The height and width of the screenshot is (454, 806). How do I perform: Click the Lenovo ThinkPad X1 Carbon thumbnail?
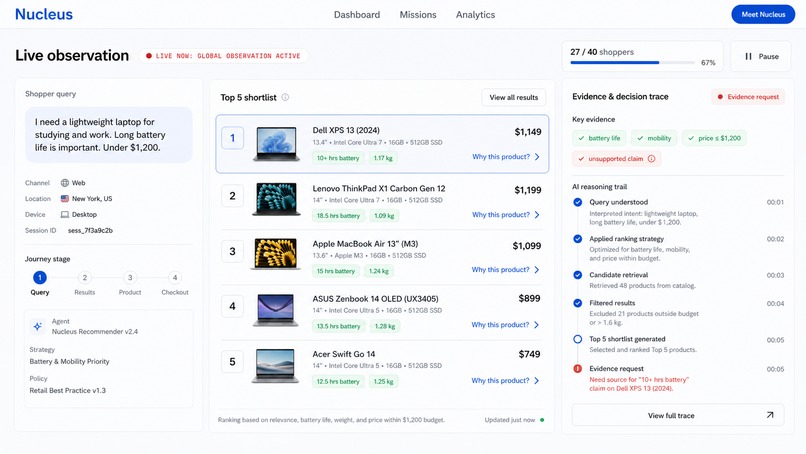pyautogui.click(x=276, y=199)
